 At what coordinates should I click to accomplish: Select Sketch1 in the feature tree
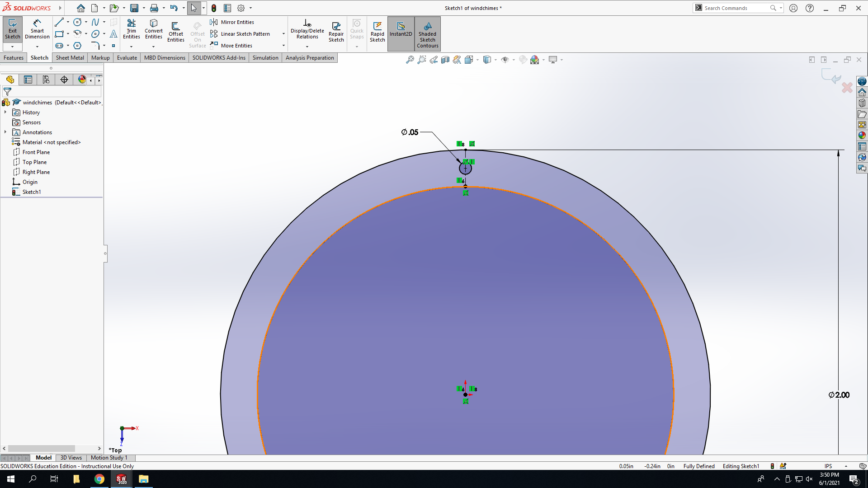point(32,192)
